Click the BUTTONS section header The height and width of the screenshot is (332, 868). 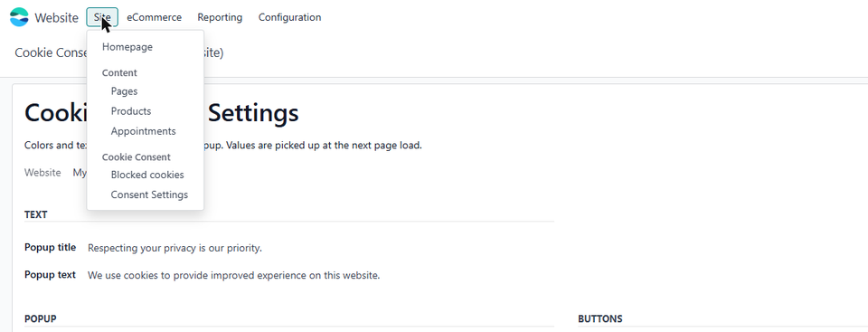[x=600, y=318]
